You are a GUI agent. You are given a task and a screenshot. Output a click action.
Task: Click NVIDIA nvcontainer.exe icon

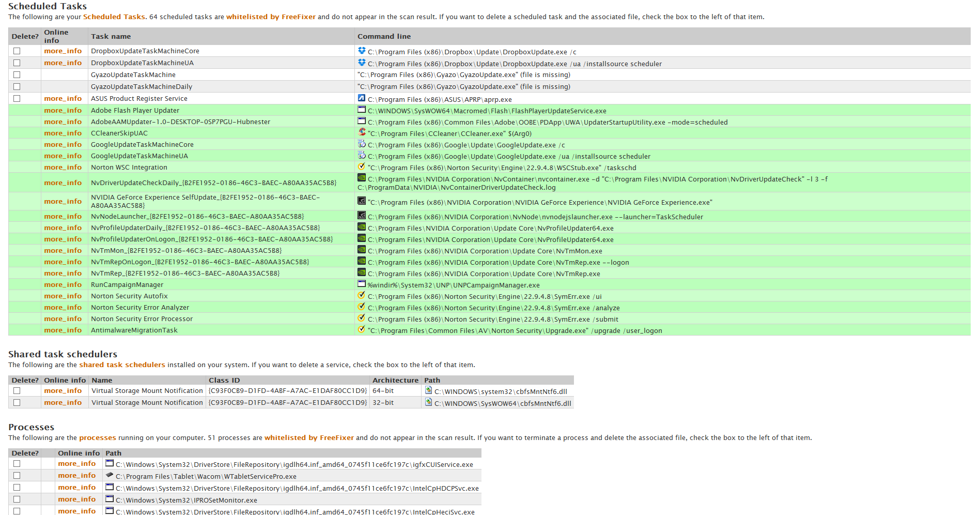(362, 178)
